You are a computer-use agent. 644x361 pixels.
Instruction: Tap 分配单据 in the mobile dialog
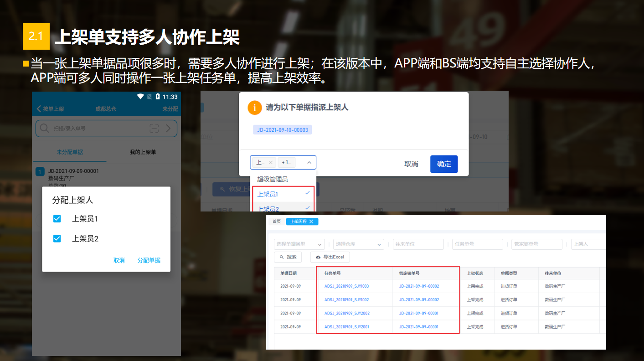(x=149, y=260)
